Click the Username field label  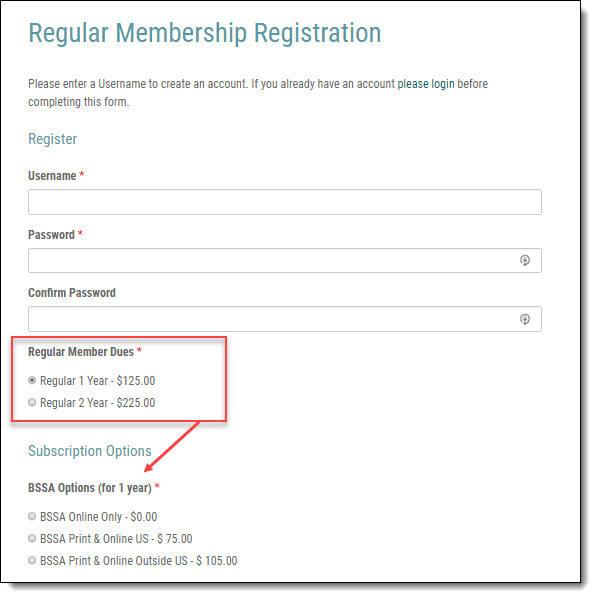53,177
